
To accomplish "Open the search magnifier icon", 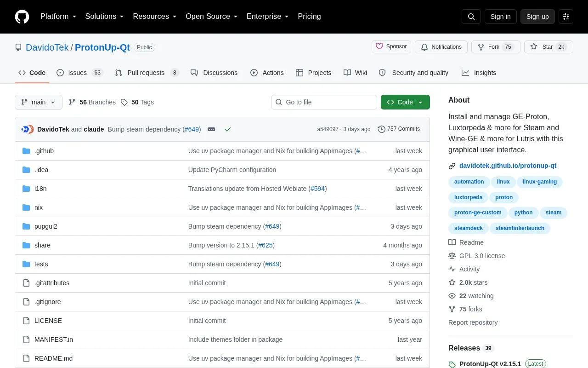I will (x=471, y=17).
